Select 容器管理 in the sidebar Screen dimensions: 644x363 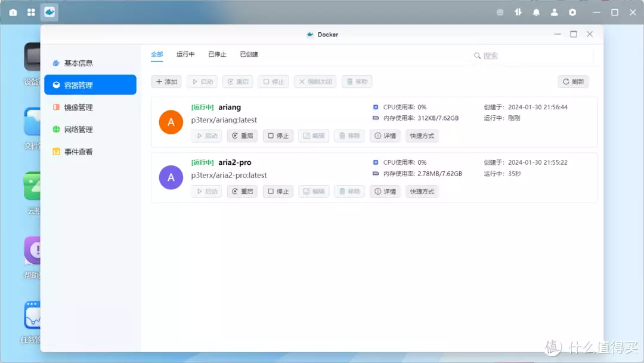tap(91, 85)
